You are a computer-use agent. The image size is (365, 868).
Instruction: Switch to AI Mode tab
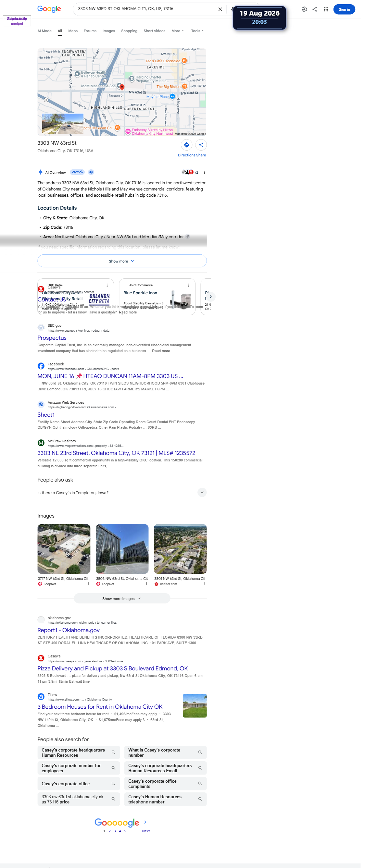tap(44, 31)
